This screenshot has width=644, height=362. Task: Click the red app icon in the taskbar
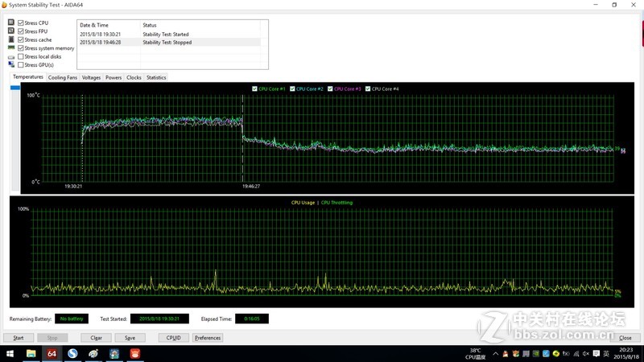coord(135,353)
